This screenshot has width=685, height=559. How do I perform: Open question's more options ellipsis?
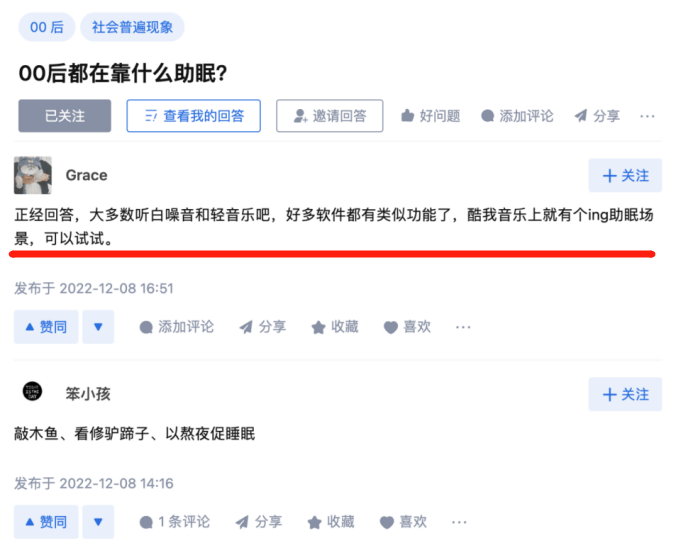pyautogui.click(x=647, y=116)
